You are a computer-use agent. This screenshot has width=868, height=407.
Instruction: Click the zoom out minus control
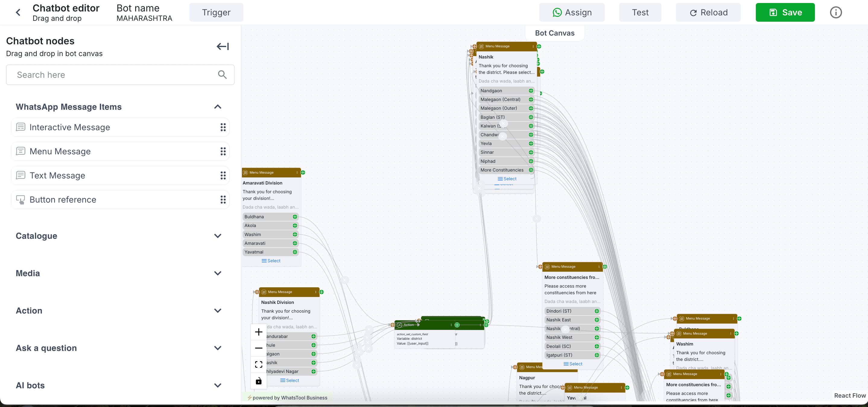[x=258, y=348]
